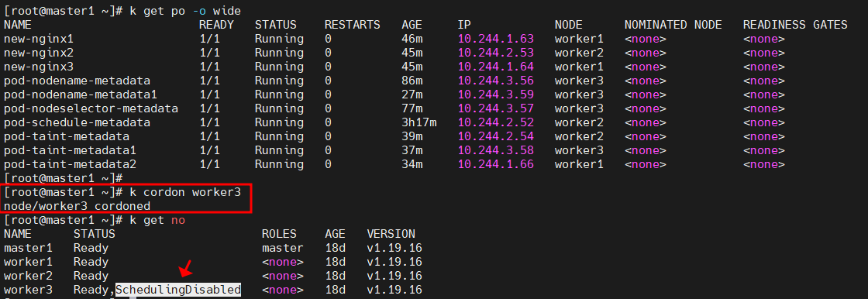Click the IP column header
Image resolution: width=868 pixels, height=299 pixels.
click(464, 25)
